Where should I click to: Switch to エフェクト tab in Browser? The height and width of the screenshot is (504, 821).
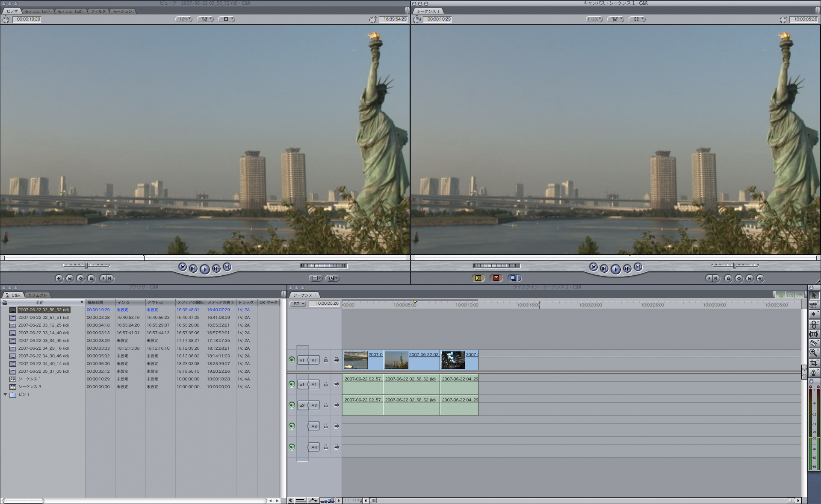38,295
